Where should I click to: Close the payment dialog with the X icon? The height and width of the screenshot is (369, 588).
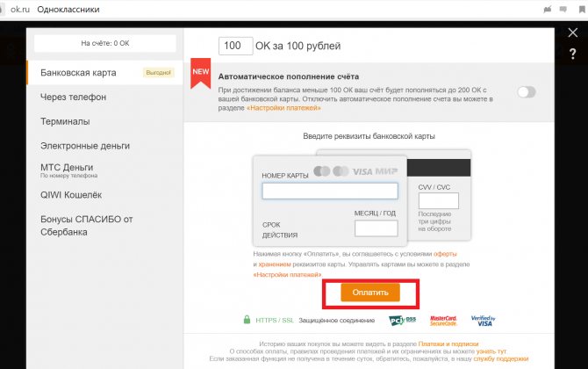(572, 33)
